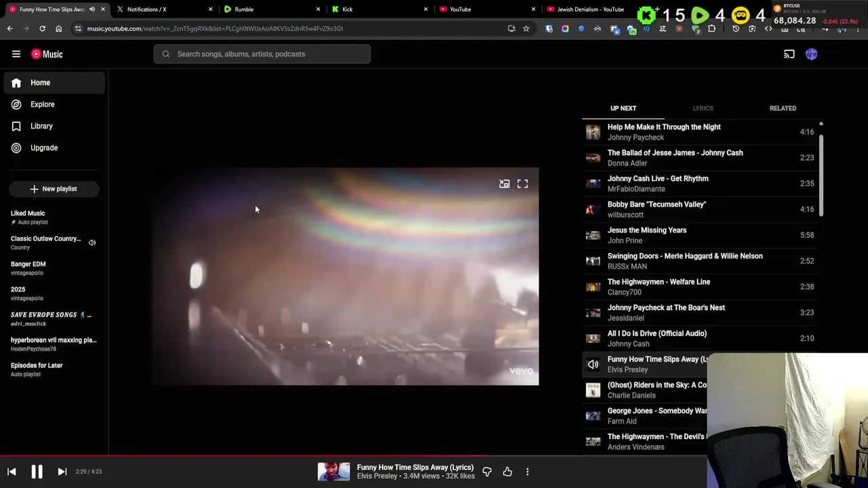Click speaker icon beside Classic Outlaw Country
Viewport: 868px width, 488px height.
coord(92,243)
